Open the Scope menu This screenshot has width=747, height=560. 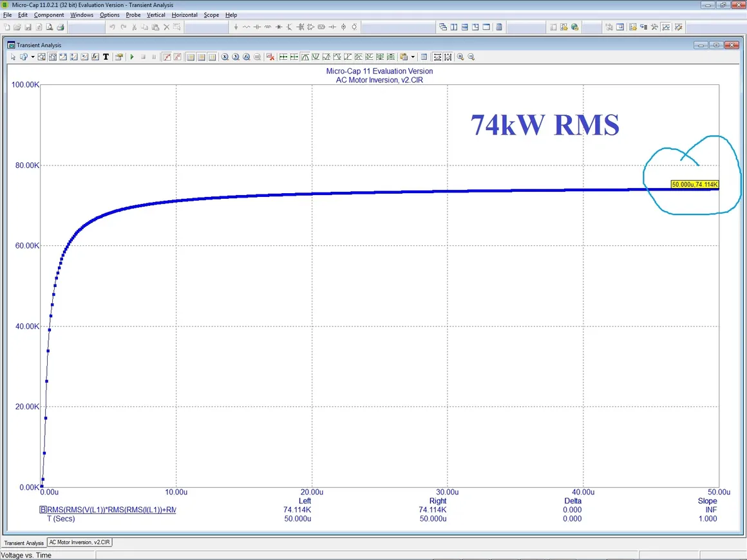[211, 15]
